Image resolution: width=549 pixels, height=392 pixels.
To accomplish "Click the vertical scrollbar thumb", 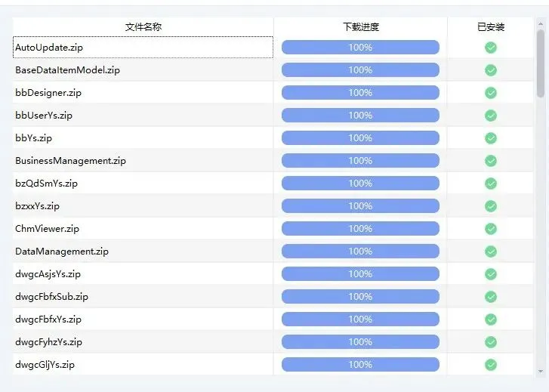I will (541, 63).
